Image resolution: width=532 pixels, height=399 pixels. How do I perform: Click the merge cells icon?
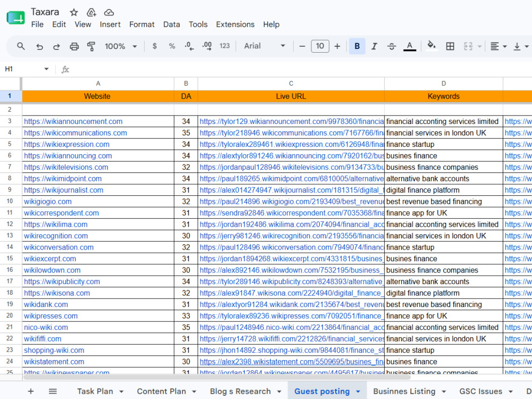(x=468, y=46)
